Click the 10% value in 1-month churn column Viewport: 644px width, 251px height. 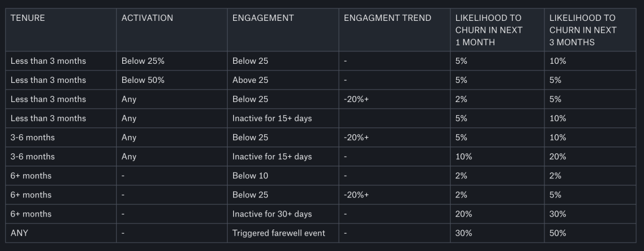pyautogui.click(x=463, y=156)
